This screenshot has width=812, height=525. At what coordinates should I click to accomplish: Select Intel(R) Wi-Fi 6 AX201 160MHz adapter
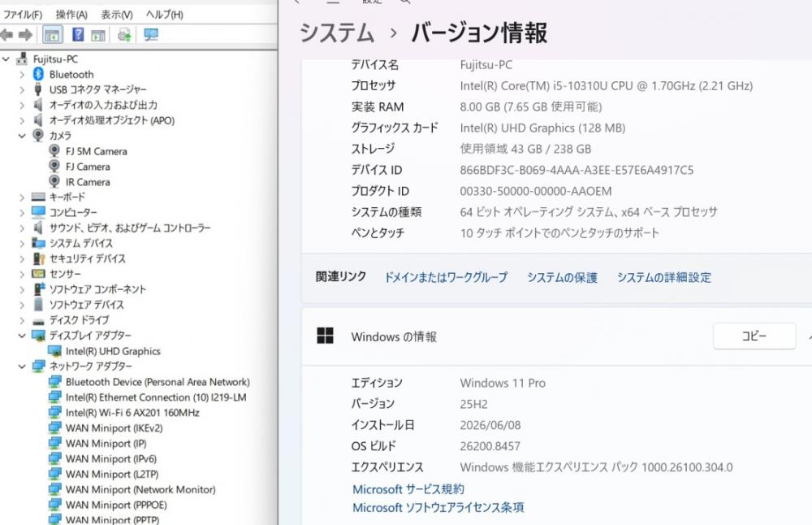(x=132, y=413)
